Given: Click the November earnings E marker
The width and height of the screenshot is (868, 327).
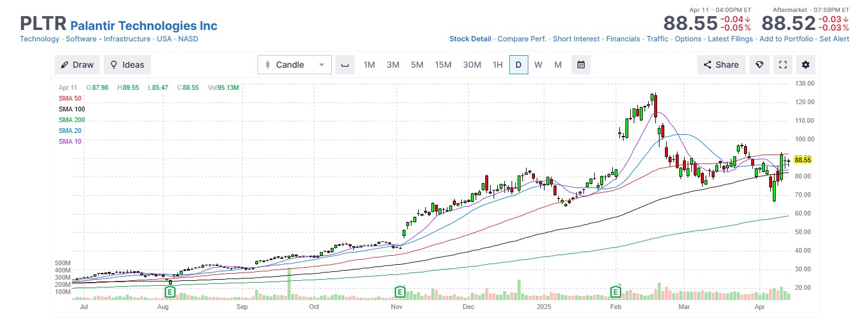Looking at the screenshot, I should pyautogui.click(x=399, y=292).
